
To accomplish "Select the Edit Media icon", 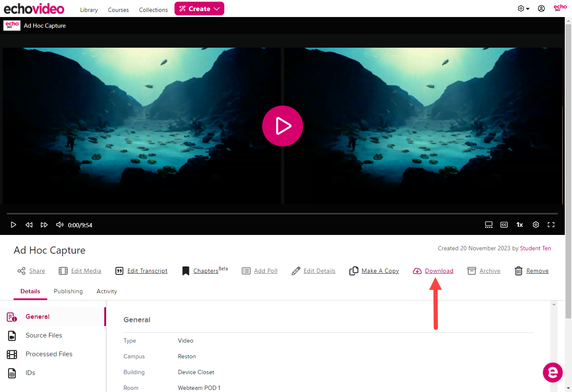I will 63,271.
